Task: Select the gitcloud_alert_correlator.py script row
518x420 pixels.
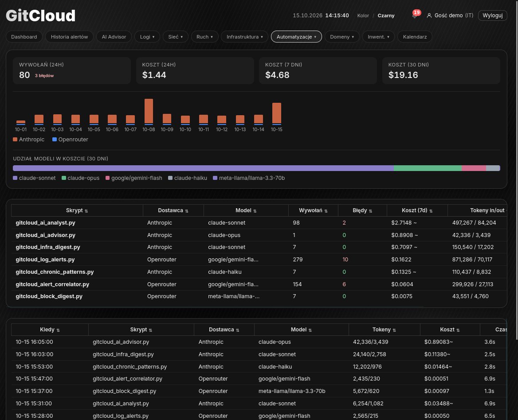Action: tap(259, 284)
